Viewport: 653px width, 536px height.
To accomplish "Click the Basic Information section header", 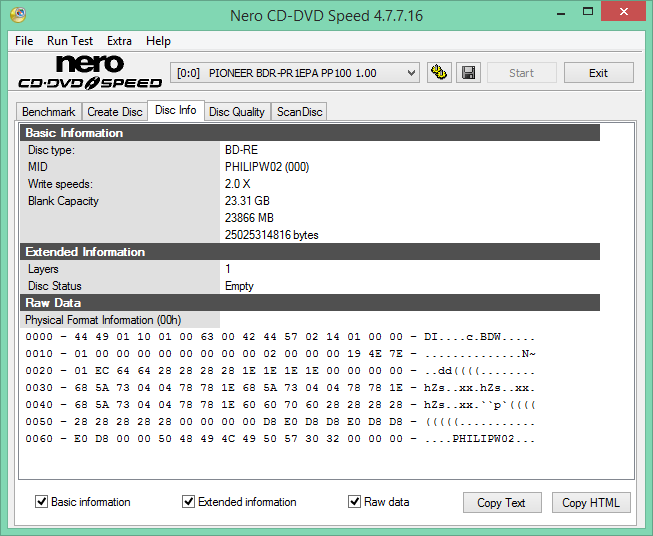I will (310, 133).
